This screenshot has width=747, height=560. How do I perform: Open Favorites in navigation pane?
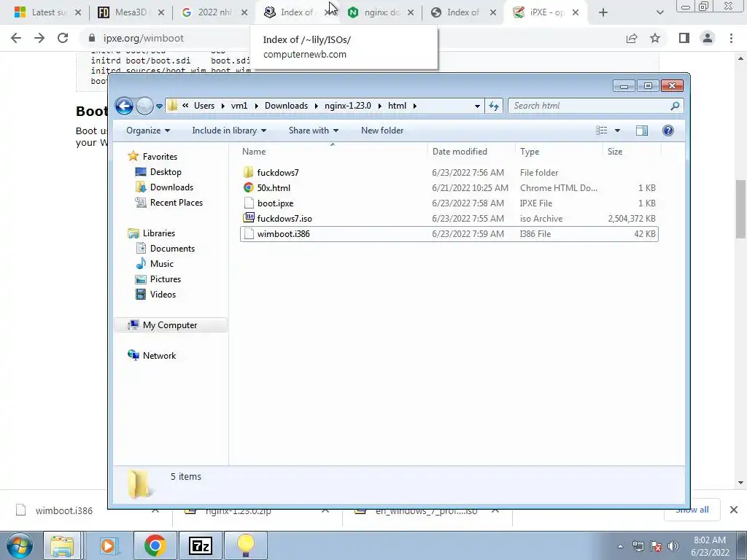click(160, 157)
